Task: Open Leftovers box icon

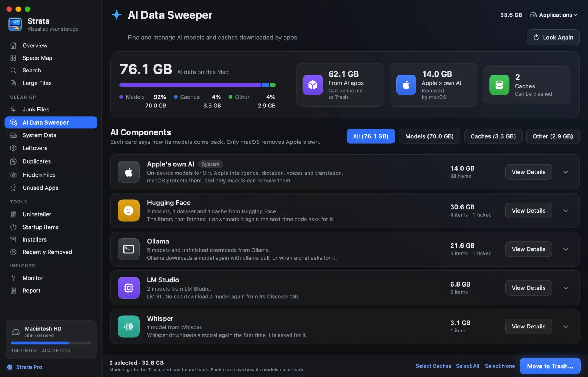Action: click(x=13, y=148)
